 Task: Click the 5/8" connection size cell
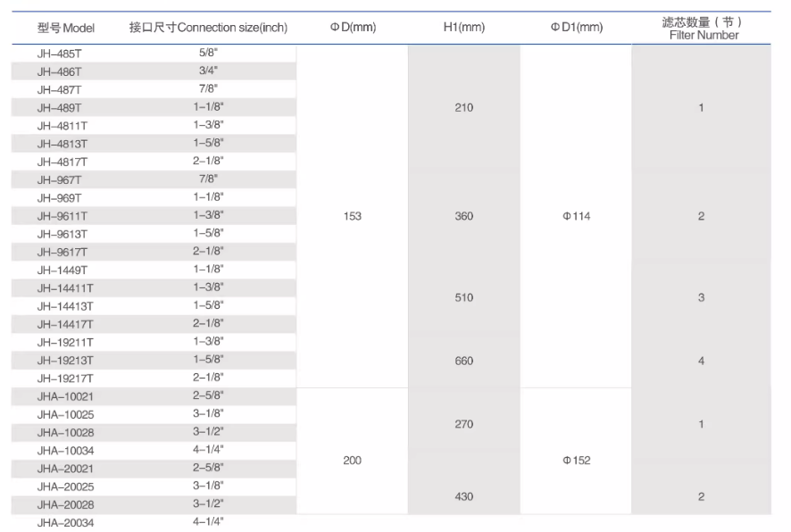[208, 54]
